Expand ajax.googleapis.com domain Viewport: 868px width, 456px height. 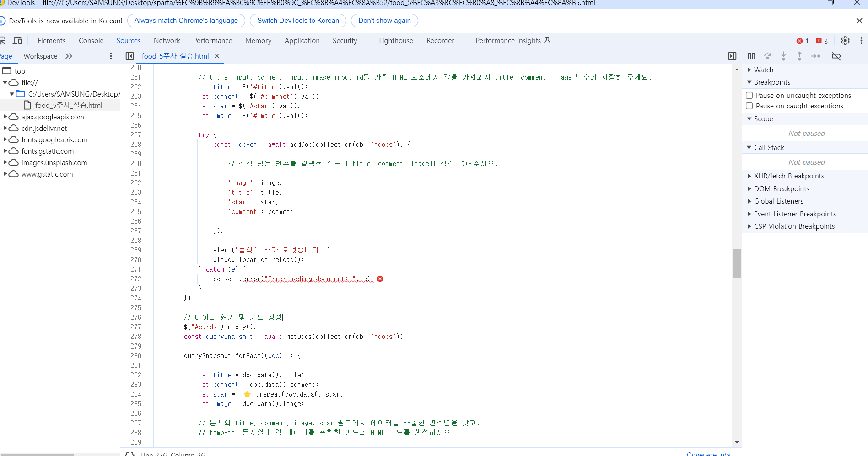(5, 117)
